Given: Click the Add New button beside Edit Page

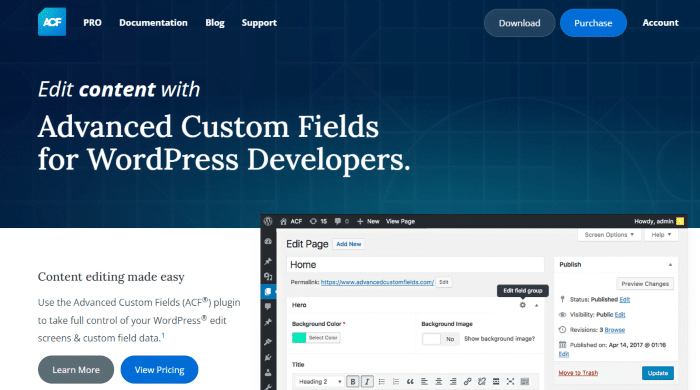Looking at the screenshot, I should pyautogui.click(x=349, y=244).
